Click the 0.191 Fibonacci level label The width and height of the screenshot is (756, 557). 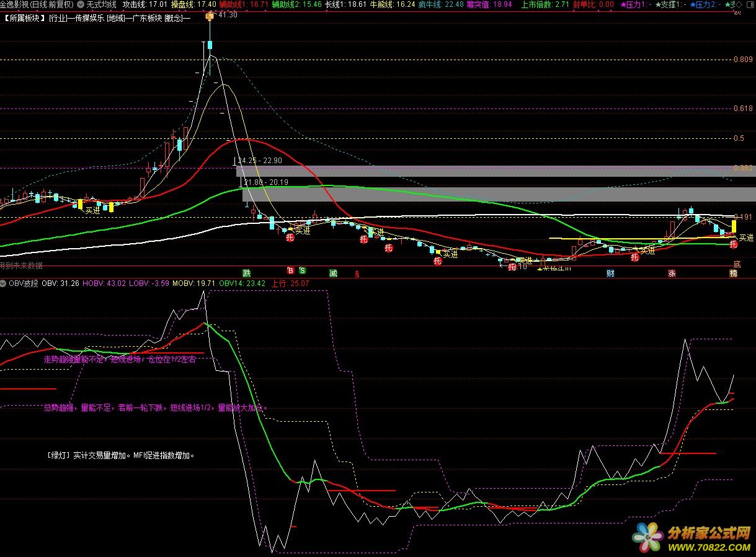point(743,217)
